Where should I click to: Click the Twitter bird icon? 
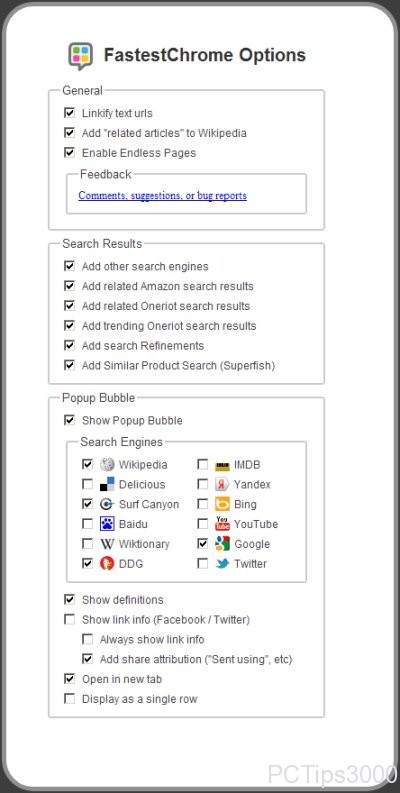(x=223, y=563)
